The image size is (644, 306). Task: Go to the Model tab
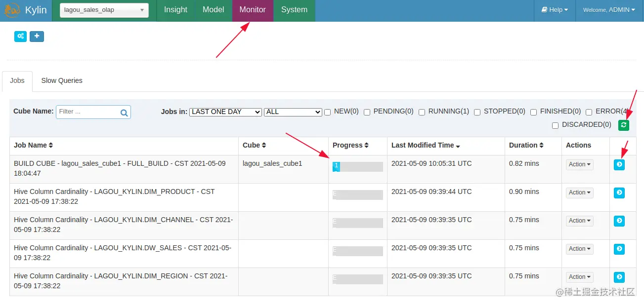click(x=214, y=10)
